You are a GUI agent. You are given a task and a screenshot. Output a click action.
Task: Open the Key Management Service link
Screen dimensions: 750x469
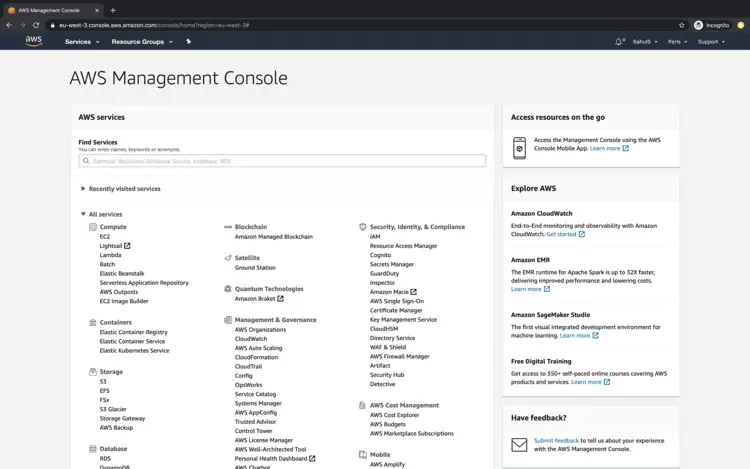(x=403, y=319)
